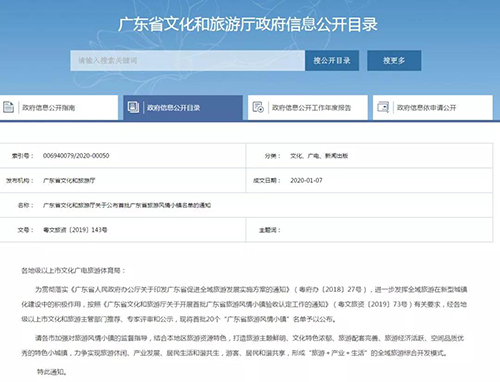Click the catalog icon beside 政府信息公开目录

tap(133, 107)
